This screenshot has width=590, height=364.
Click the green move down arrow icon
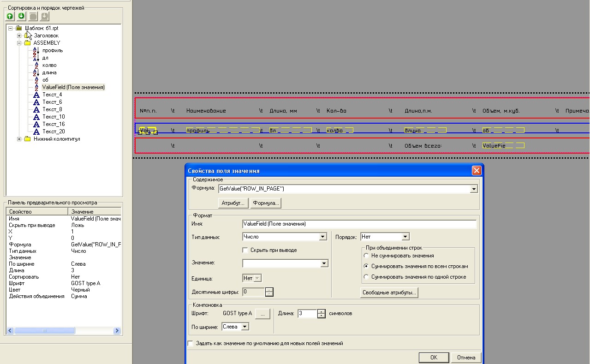point(21,16)
